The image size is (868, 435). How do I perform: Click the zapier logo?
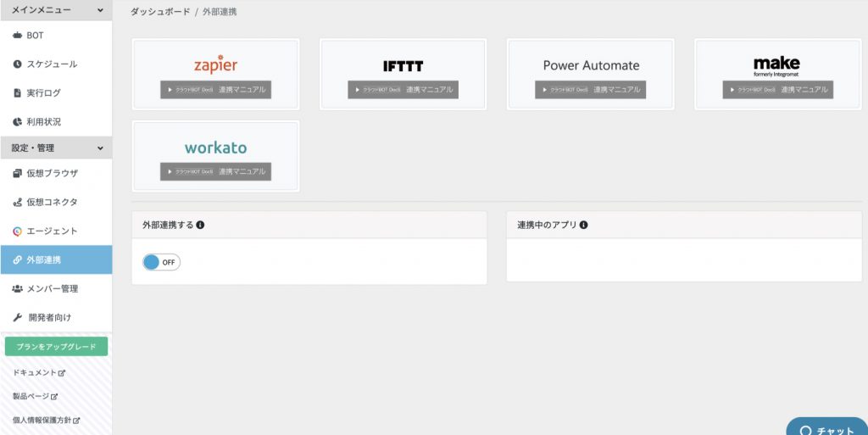[216, 64]
